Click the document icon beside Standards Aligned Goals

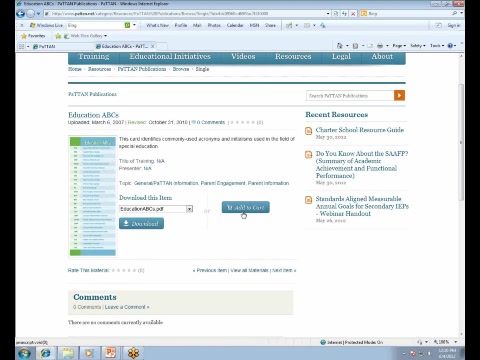pos(309,200)
